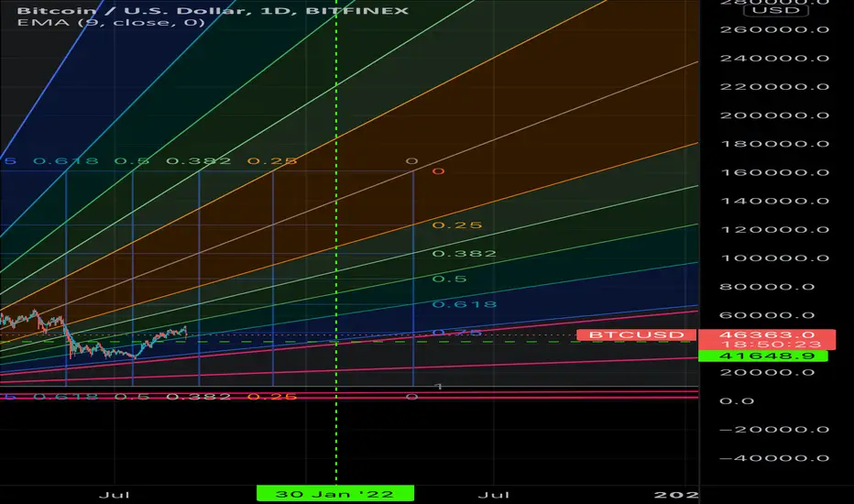Select the fib level label 1 near the chart bottom
This screenshot has width=854, height=504.
[x=438, y=387]
